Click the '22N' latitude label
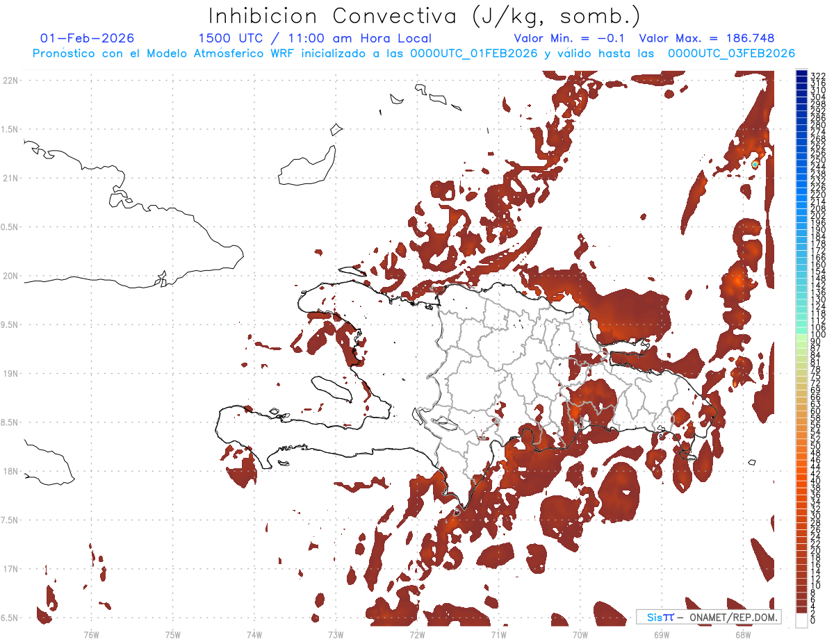Image resolution: width=834 pixels, height=644 pixels. [x=10, y=80]
